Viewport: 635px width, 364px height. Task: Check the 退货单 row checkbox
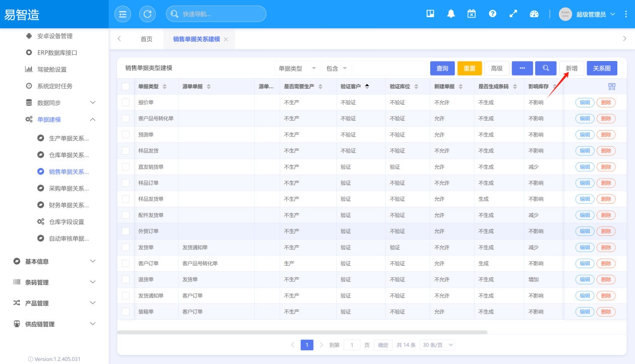126,279
